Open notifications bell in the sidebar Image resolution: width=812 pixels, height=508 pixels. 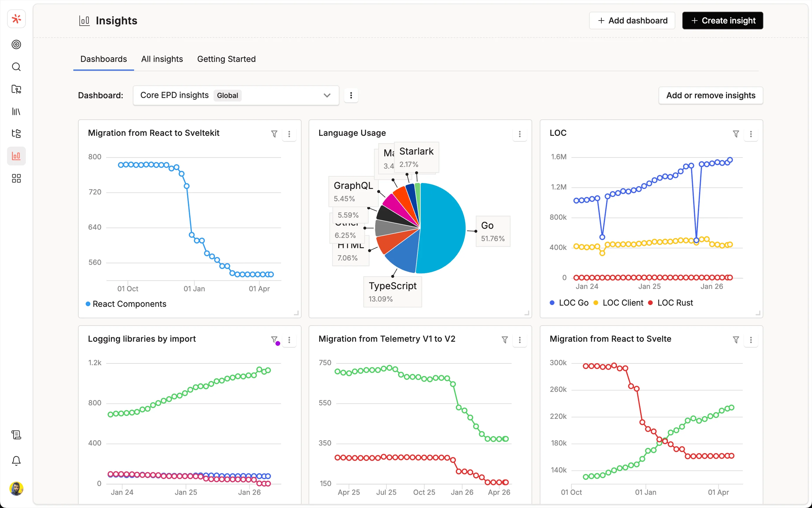[x=16, y=460]
